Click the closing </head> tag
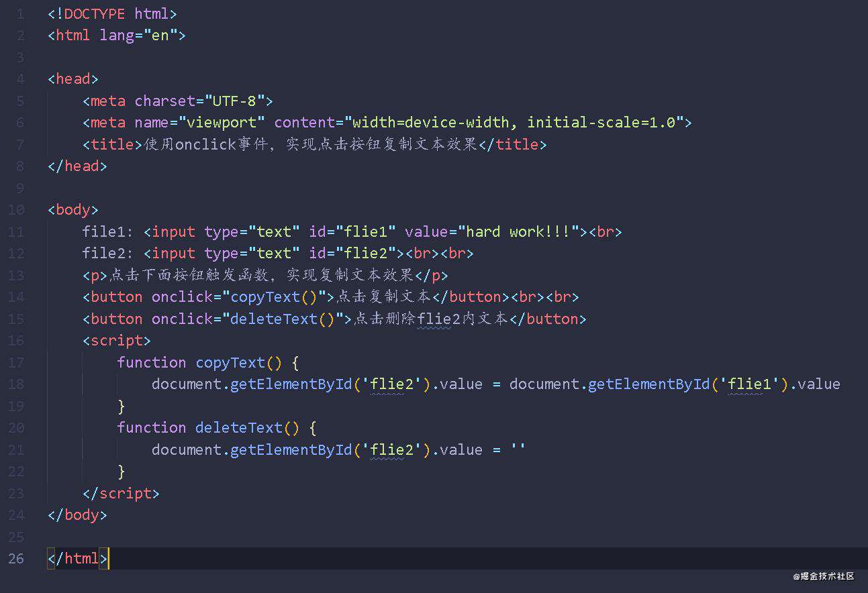Viewport: 868px width, 593px height. click(77, 166)
